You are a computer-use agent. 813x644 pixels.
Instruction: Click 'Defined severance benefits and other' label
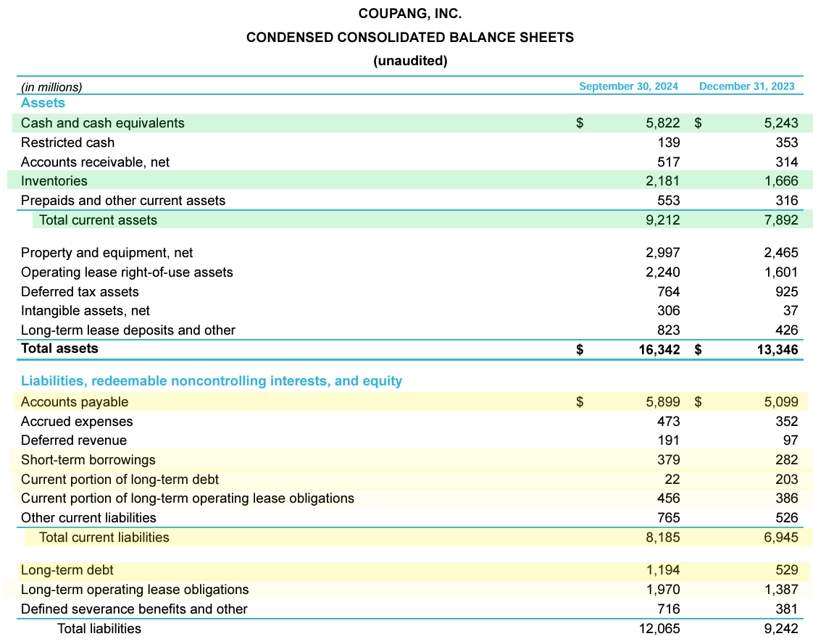point(134,609)
